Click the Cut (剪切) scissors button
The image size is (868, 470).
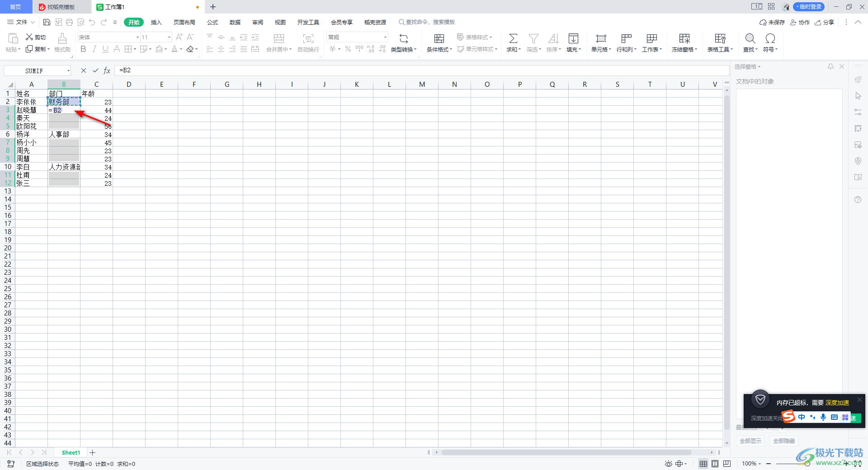(36, 37)
